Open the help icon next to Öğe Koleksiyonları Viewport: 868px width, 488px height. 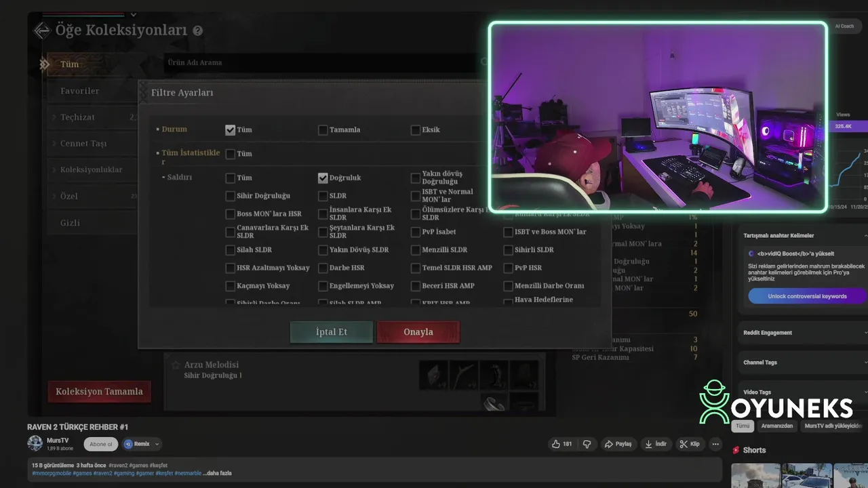click(197, 30)
